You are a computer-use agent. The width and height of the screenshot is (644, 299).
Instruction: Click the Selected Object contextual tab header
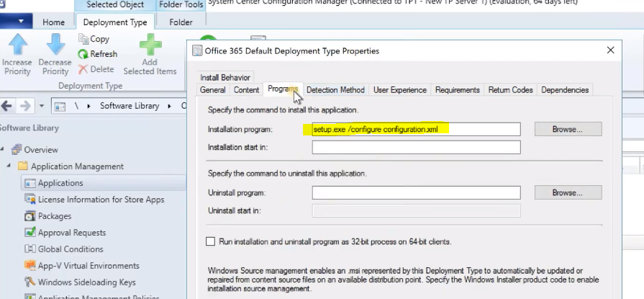(115, 5)
